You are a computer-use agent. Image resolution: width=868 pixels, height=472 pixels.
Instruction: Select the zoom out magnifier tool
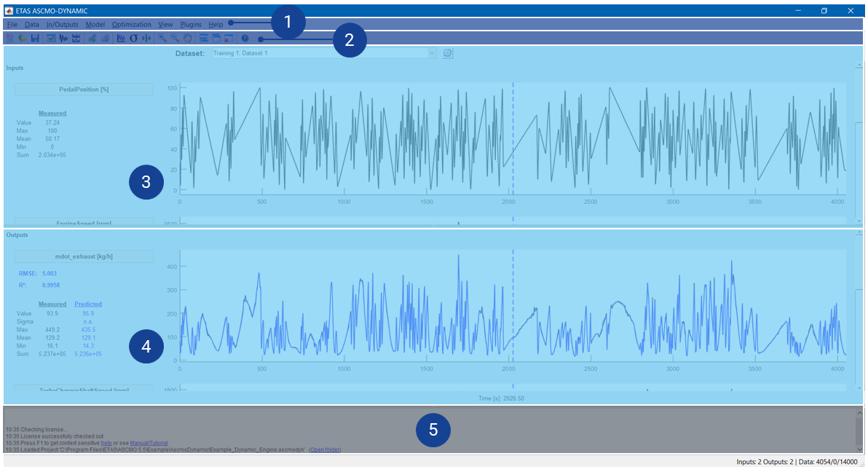tap(175, 38)
